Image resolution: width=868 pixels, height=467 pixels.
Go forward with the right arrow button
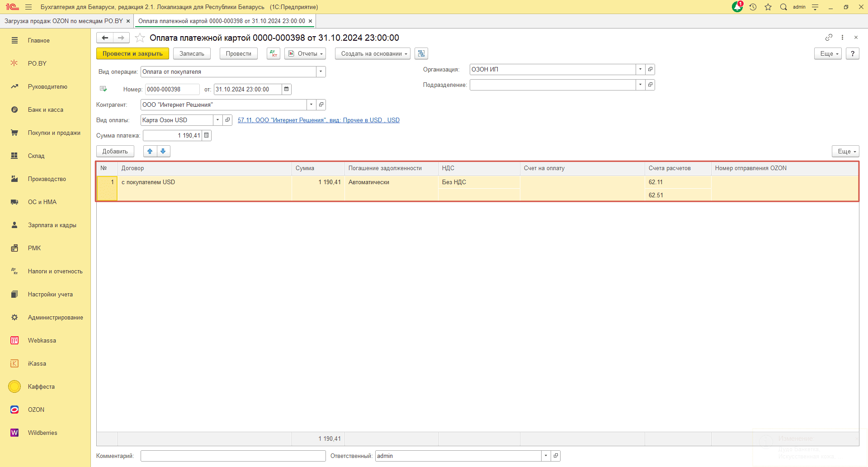point(121,38)
